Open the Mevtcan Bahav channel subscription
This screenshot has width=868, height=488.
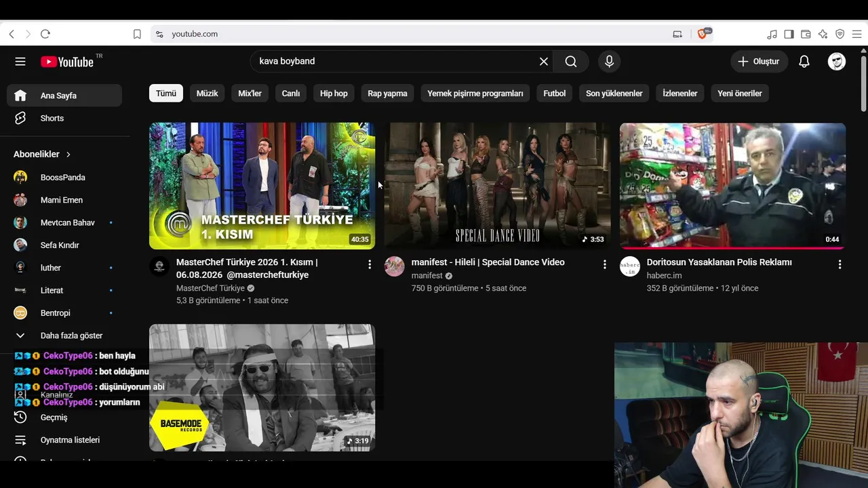[x=64, y=222]
